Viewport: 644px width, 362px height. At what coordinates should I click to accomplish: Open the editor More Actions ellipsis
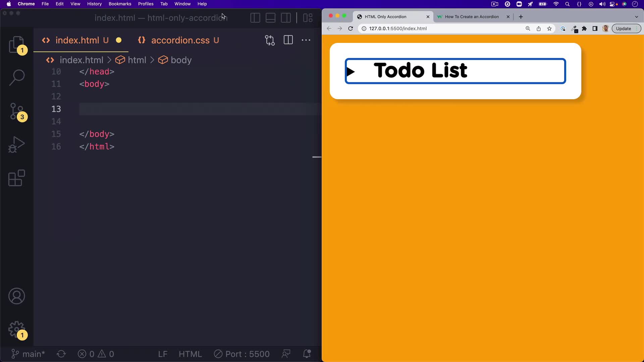click(306, 40)
